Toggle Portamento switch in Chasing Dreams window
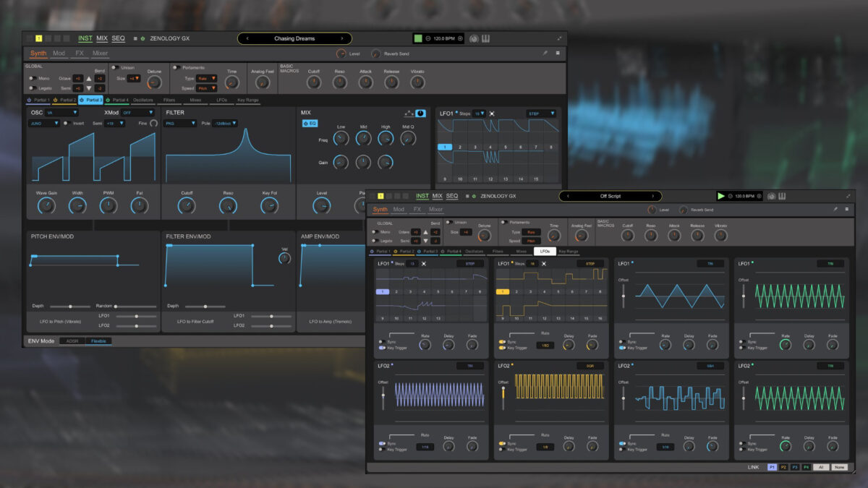This screenshot has width=868, height=488. point(176,68)
